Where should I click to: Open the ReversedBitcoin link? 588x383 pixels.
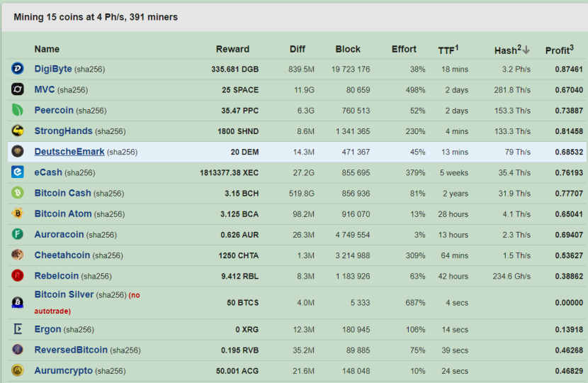(x=71, y=350)
